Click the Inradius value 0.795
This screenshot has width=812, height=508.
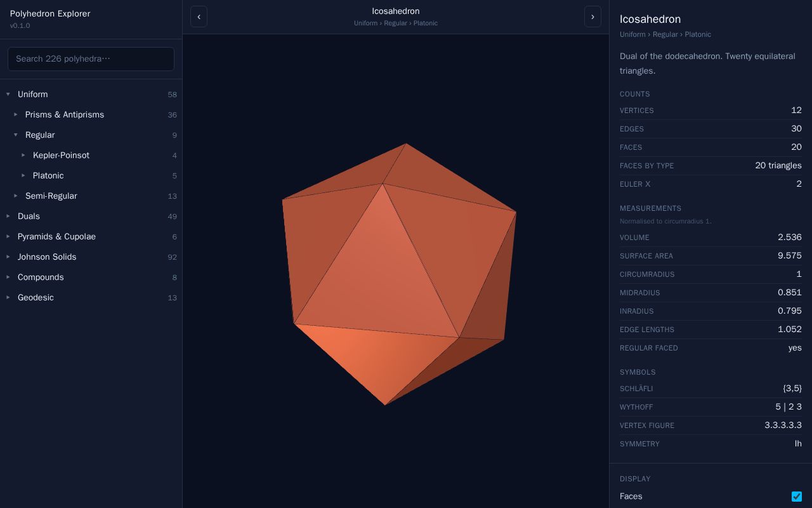[790, 311]
